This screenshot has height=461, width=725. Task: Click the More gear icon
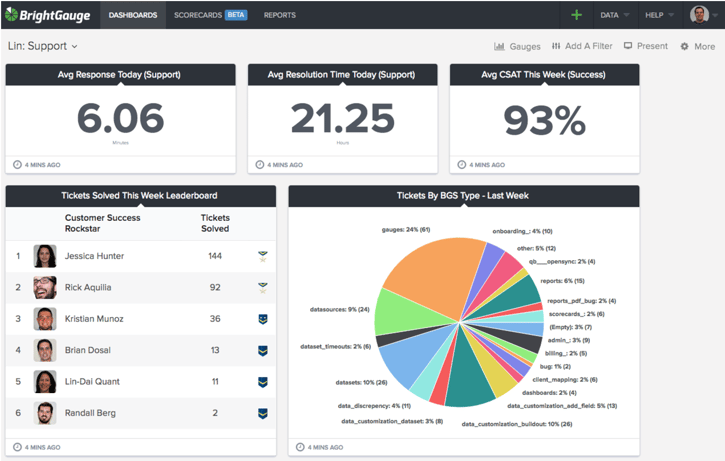coord(684,46)
